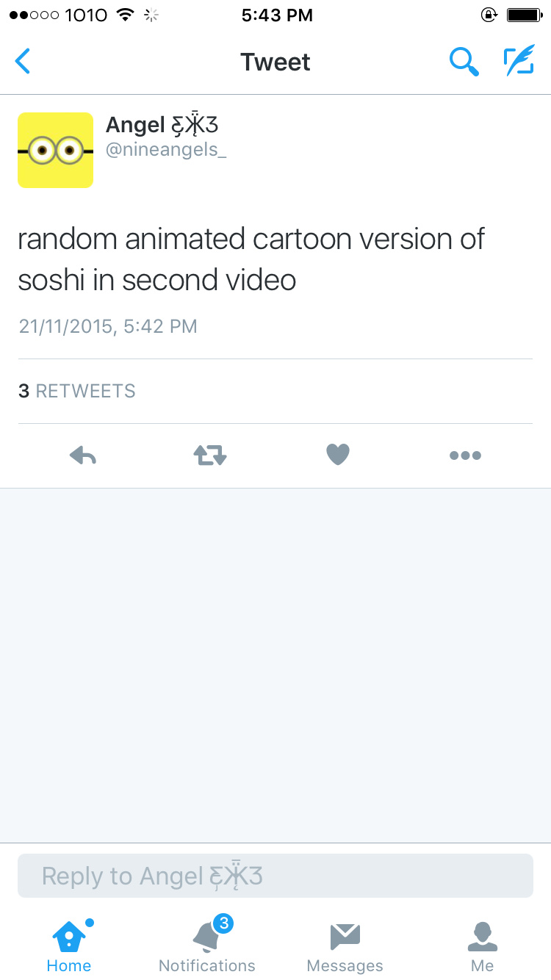Open the minion profile picture
The width and height of the screenshot is (551, 980).
pos(56,150)
